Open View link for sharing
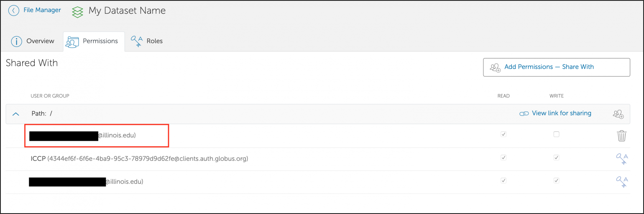The width and height of the screenshot is (644, 214). point(555,113)
